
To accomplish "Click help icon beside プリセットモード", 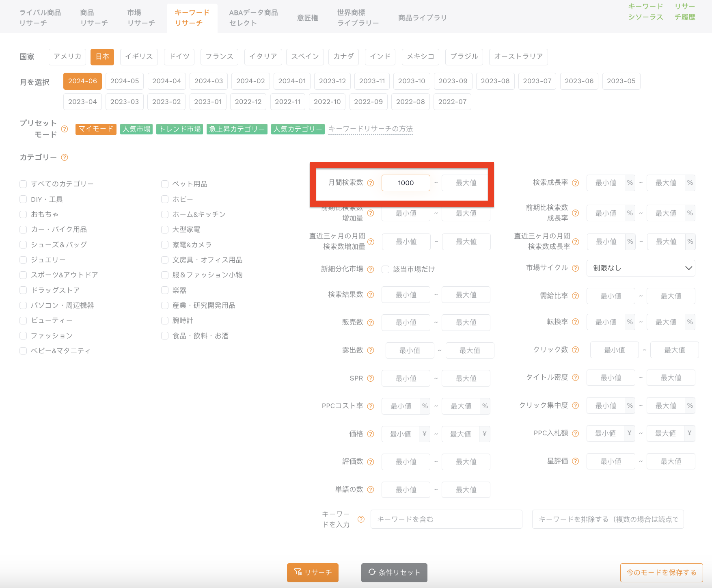I will coord(65,129).
